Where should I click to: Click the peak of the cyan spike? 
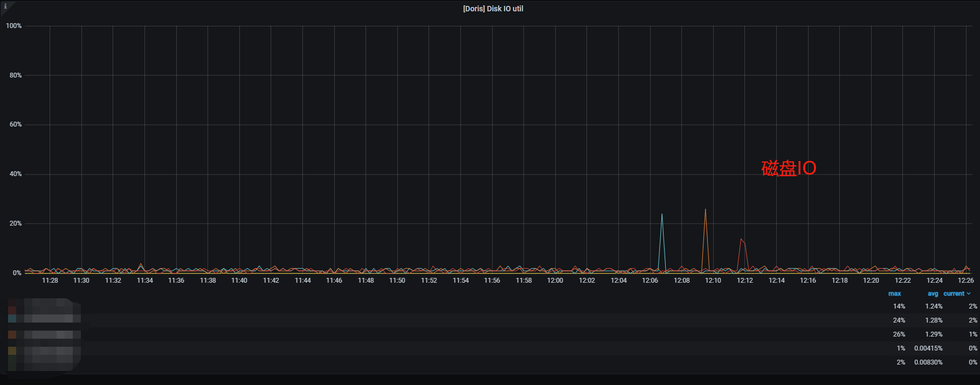point(662,214)
